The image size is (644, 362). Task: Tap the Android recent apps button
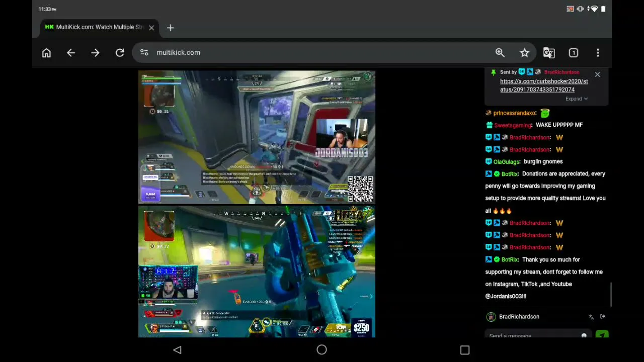click(465, 350)
